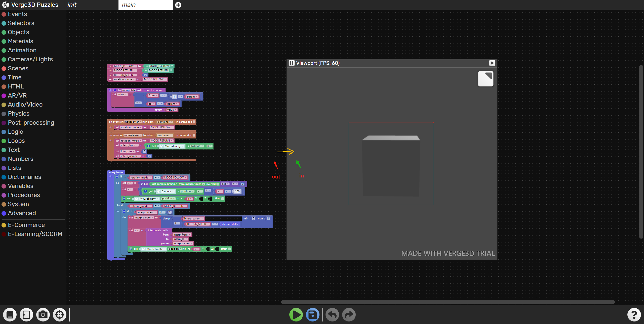Open E-Commerce puzzle category
The height and width of the screenshot is (324, 644).
(x=26, y=225)
